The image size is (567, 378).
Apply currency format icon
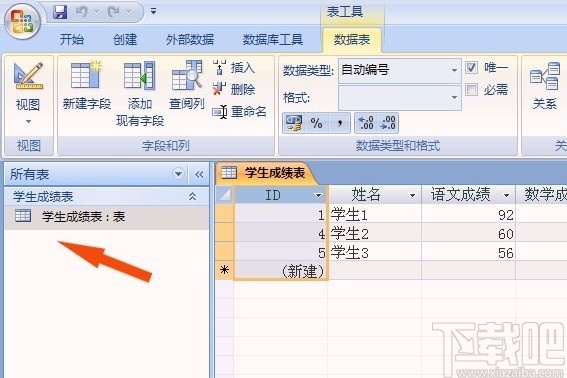click(294, 123)
